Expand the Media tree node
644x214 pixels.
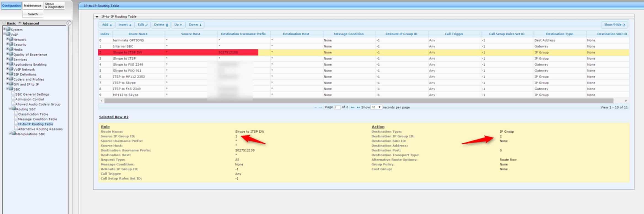[x=7, y=49]
